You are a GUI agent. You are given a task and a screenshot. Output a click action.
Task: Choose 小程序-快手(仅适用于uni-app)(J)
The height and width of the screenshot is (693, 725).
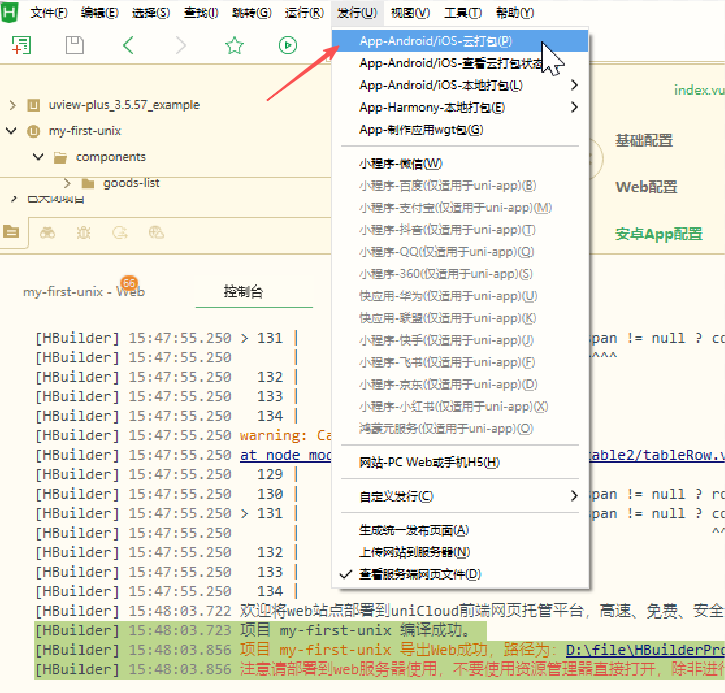[460, 340]
